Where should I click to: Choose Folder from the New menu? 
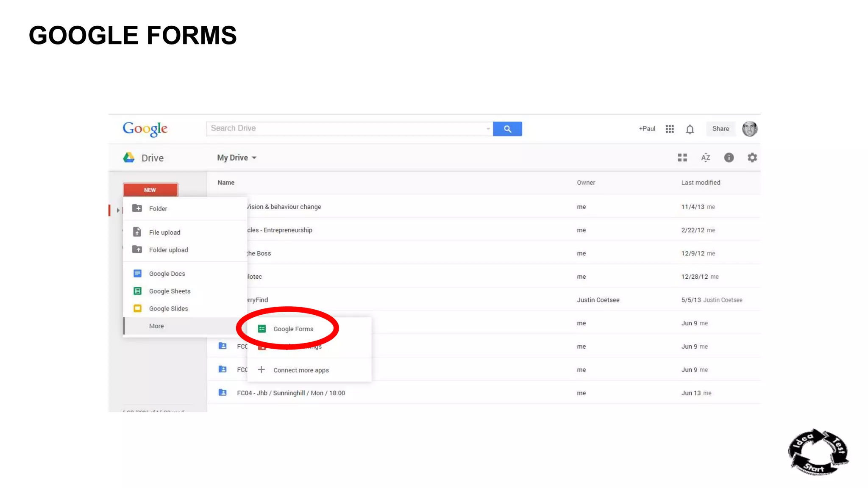pos(185,208)
